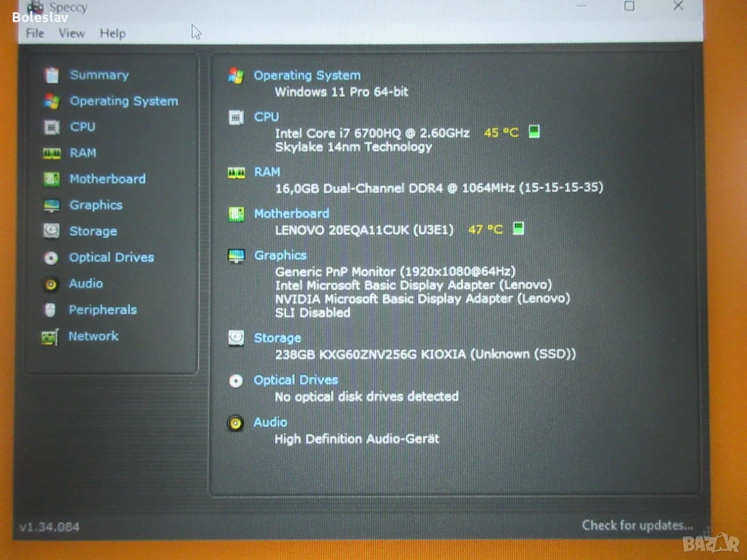
Task: Open the Help menu
Action: (113, 34)
